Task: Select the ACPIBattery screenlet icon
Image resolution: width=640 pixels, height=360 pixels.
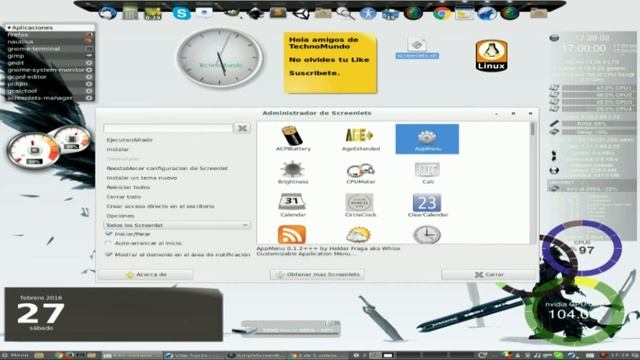Action: click(x=293, y=139)
